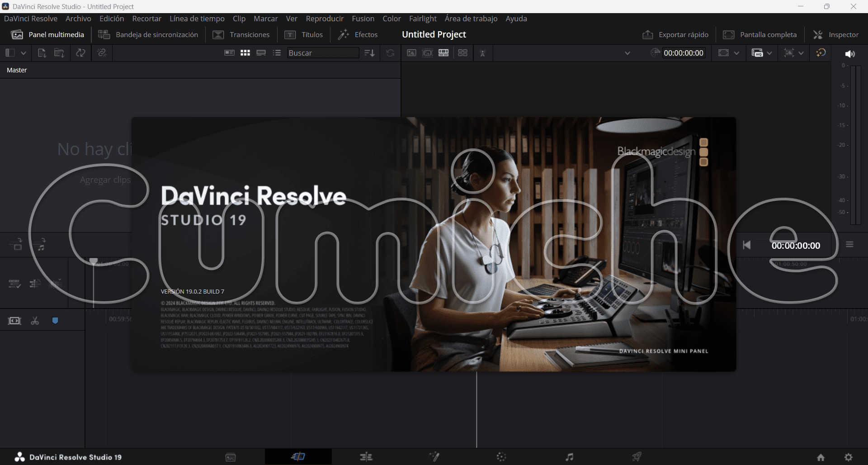The height and width of the screenshot is (465, 868).
Task: Open the Sync Clips tool
Action: [80, 53]
